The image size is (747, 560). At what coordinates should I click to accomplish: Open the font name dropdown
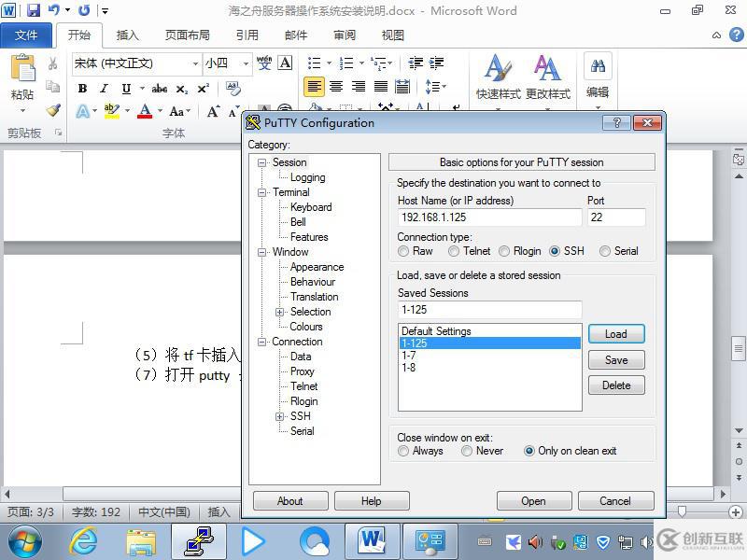[195, 63]
